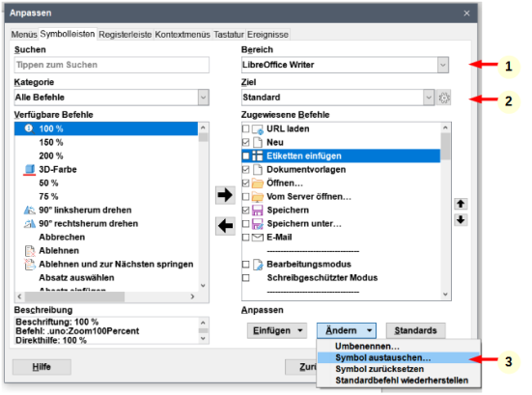The height and width of the screenshot is (395, 532).
Task: Click the Tippen zum Suchen field
Action: point(112,65)
